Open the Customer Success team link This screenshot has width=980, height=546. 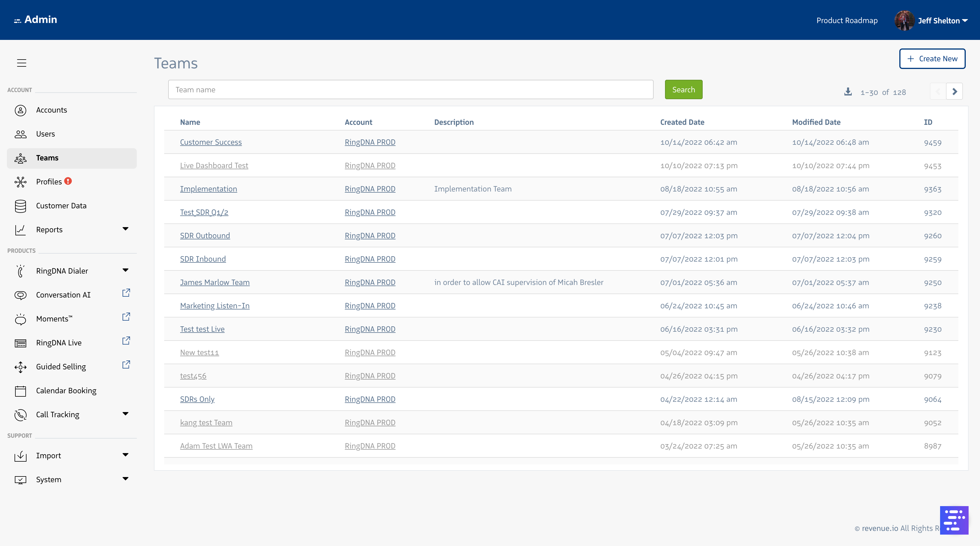pyautogui.click(x=211, y=142)
